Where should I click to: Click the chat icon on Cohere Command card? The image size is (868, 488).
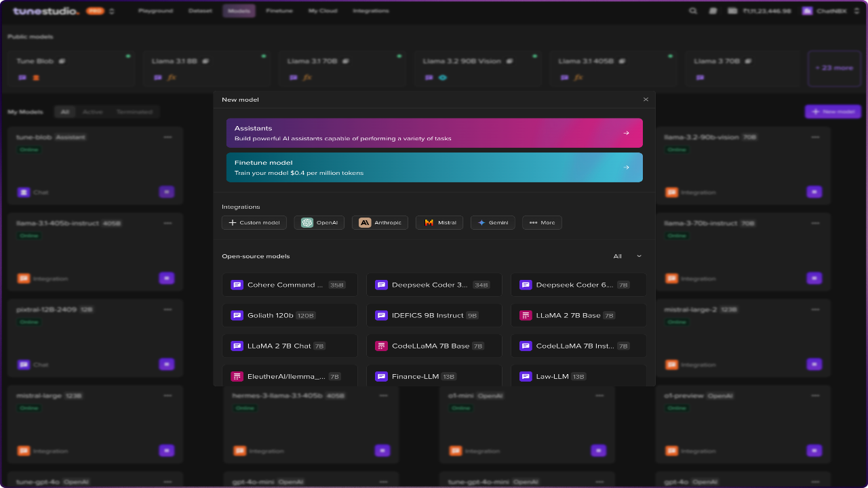237,285
